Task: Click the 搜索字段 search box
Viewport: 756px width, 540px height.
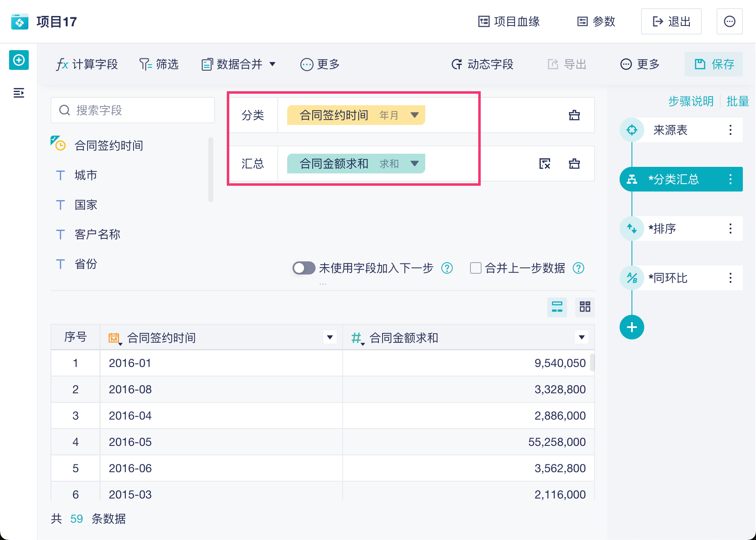Action: 133,110
